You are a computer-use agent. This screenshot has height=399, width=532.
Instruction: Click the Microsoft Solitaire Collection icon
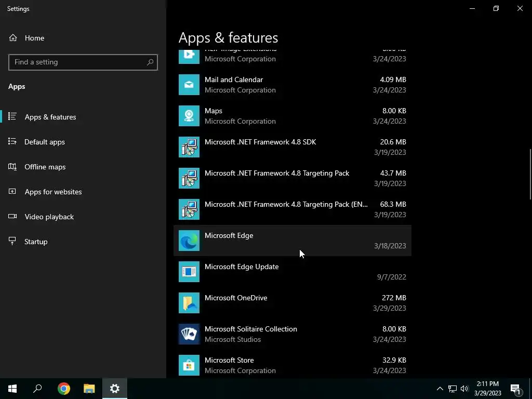pyautogui.click(x=189, y=334)
